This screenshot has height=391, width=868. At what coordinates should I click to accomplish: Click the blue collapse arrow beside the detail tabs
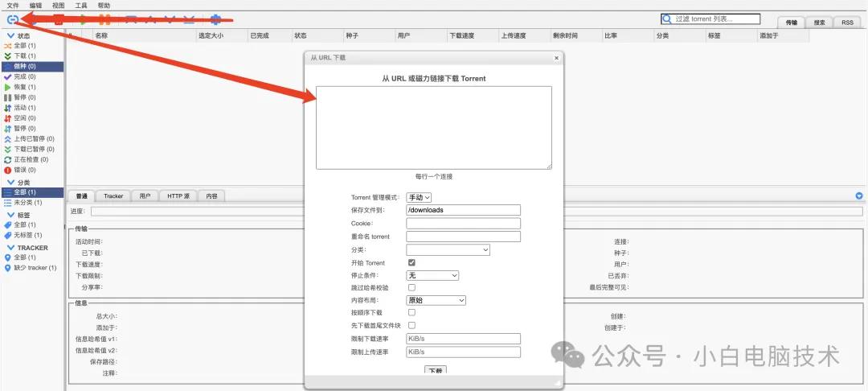[859, 195]
